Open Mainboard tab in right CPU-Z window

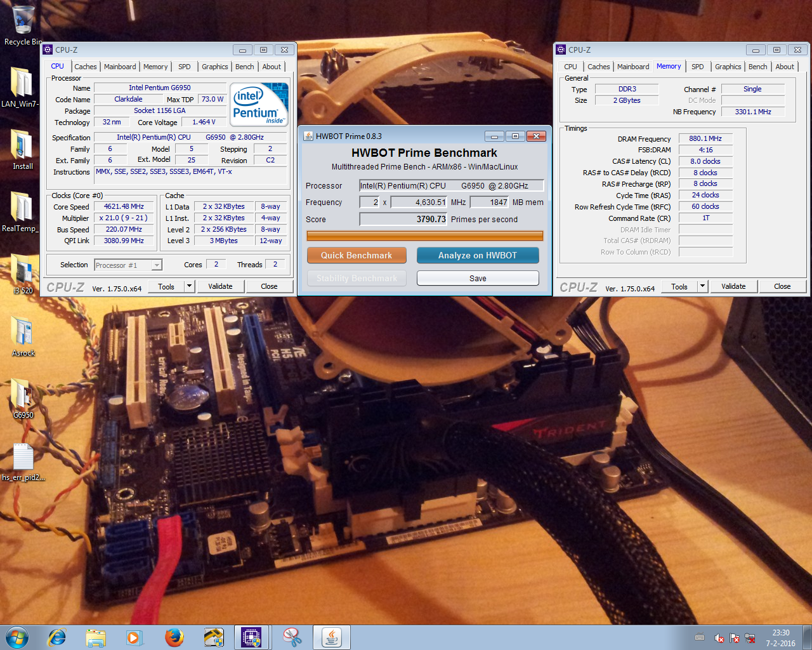tap(633, 67)
